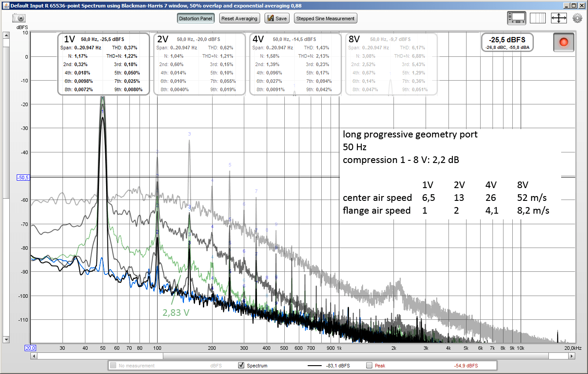This screenshot has height=374, width=588.
Task: Toggle the graph scrollbars icon
Action: coord(517,18)
